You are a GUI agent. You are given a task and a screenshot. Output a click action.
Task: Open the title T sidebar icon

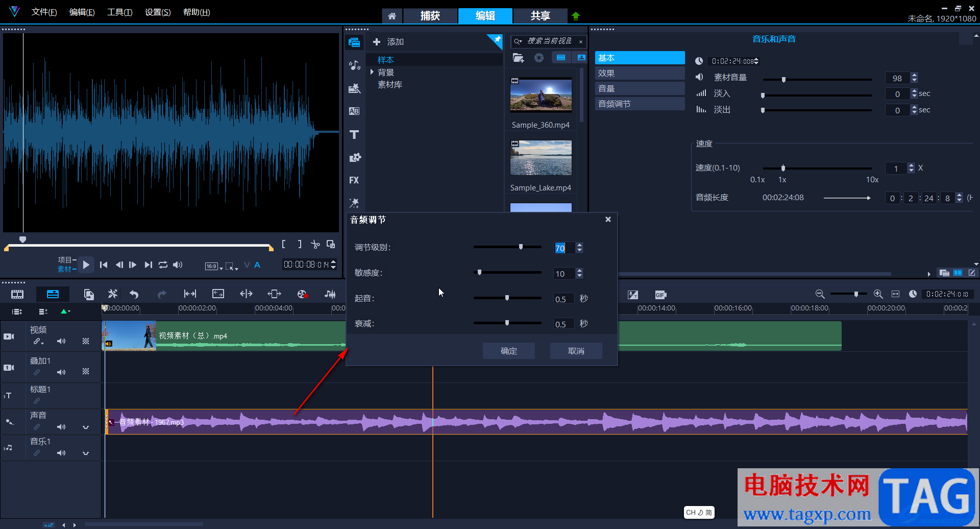point(354,134)
